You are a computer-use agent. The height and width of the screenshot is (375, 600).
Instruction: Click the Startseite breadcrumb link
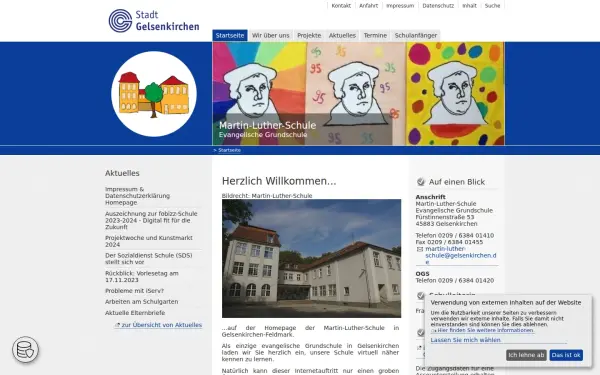(230, 150)
